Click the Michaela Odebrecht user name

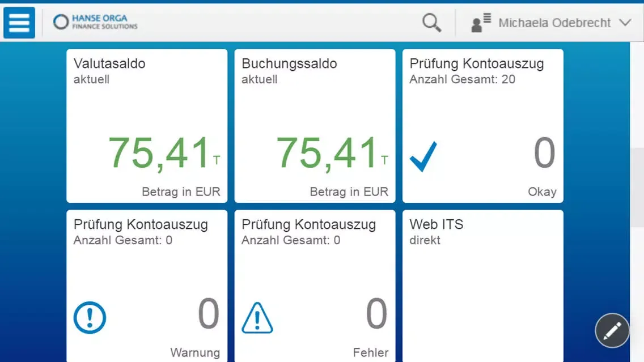[x=554, y=23]
